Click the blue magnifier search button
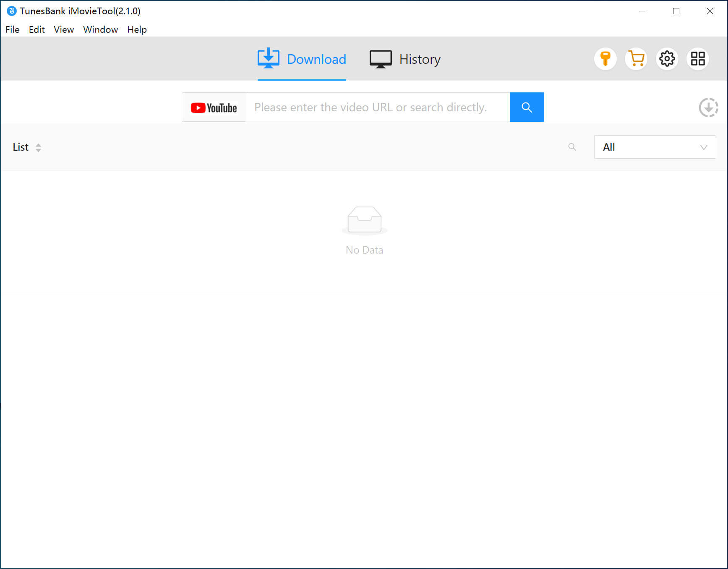 (527, 107)
